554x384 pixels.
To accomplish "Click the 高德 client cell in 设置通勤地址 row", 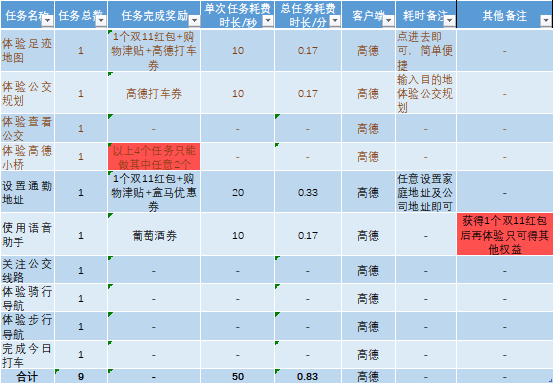I will 368,192.
